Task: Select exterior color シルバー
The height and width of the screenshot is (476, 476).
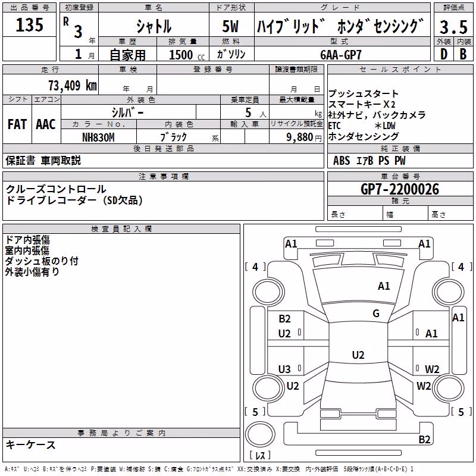Action: [127, 112]
